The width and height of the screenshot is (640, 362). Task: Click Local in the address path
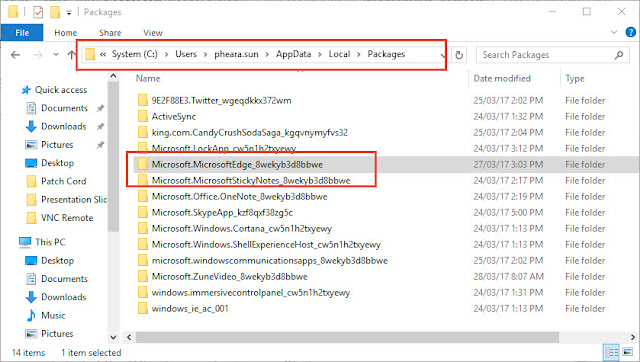point(339,54)
